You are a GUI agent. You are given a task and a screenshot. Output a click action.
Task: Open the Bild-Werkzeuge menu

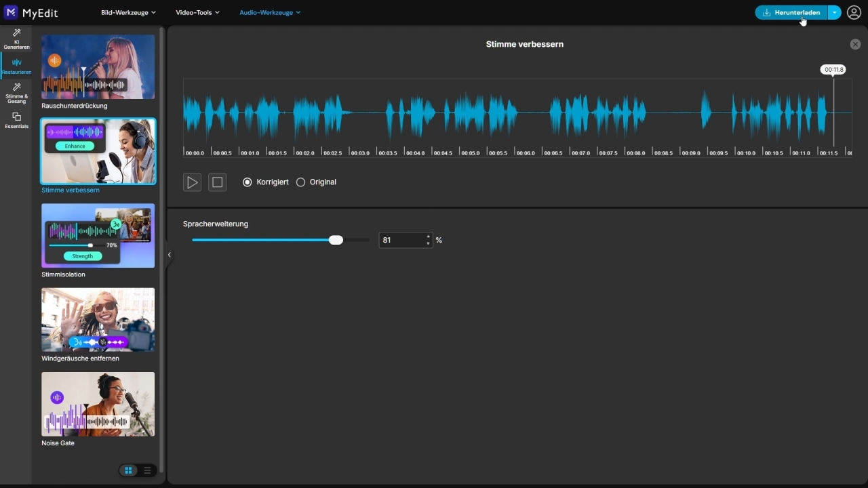(x=128, y=12)
